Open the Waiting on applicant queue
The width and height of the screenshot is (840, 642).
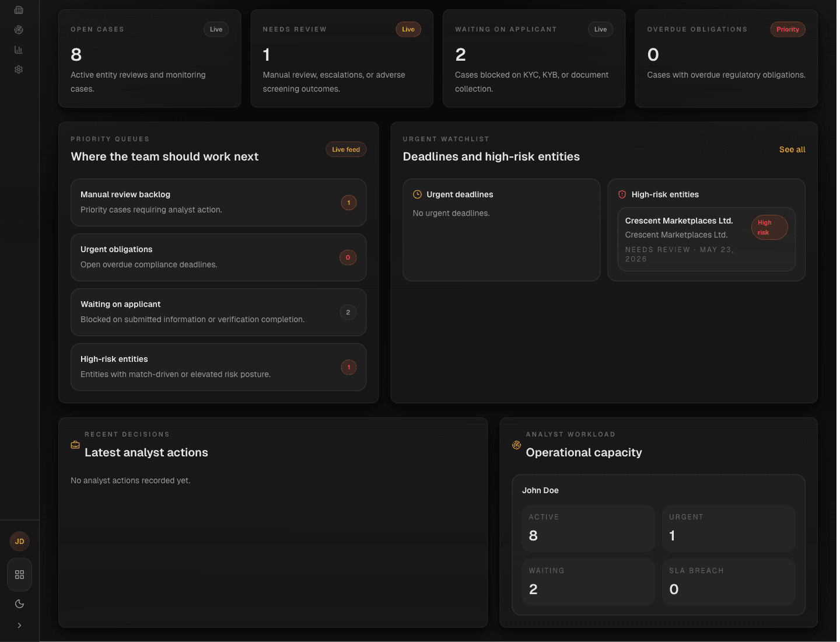point(218,312)
